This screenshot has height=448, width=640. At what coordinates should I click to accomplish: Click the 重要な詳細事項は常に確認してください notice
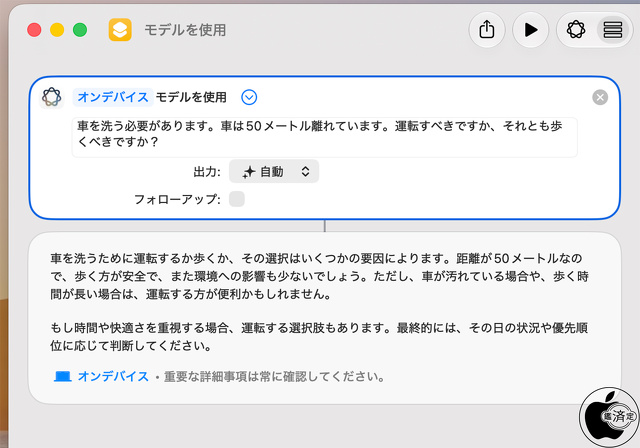click(274, 376)
